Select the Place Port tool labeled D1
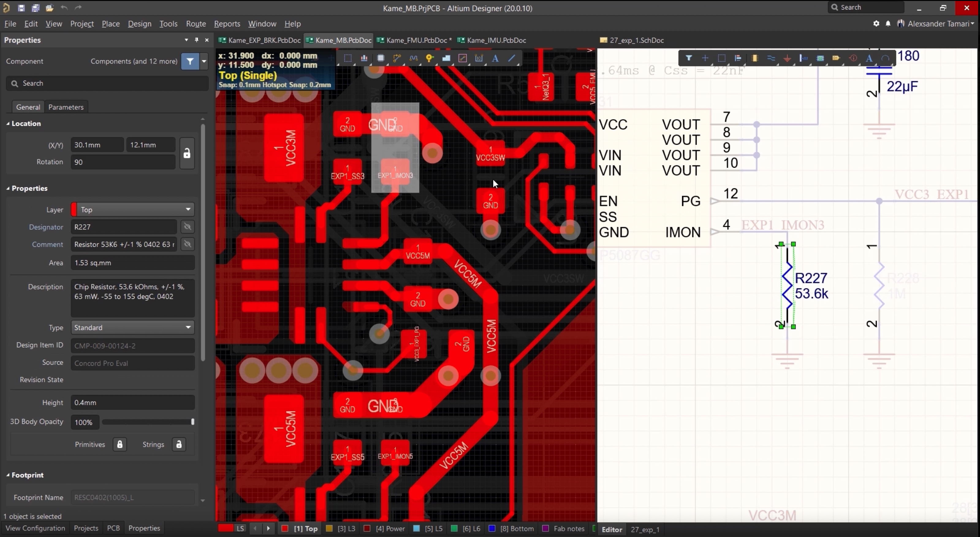Screen dimensions: 980x537 click(x=836, y=58)
